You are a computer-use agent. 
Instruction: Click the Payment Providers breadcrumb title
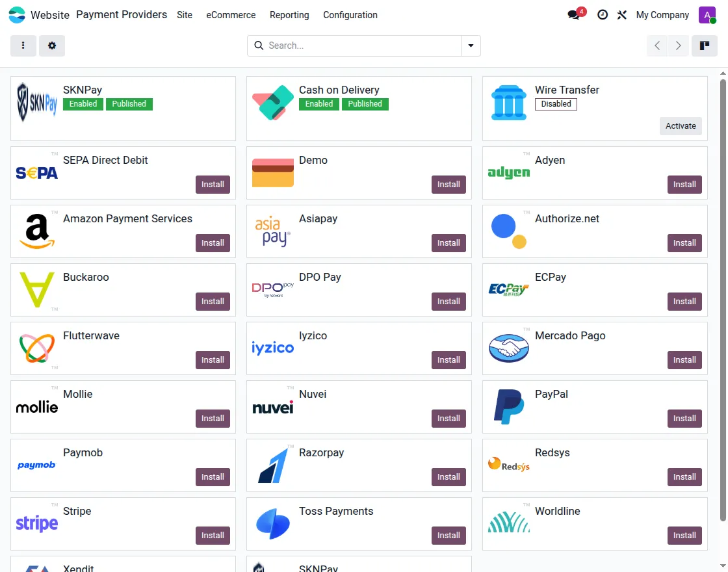122,14
